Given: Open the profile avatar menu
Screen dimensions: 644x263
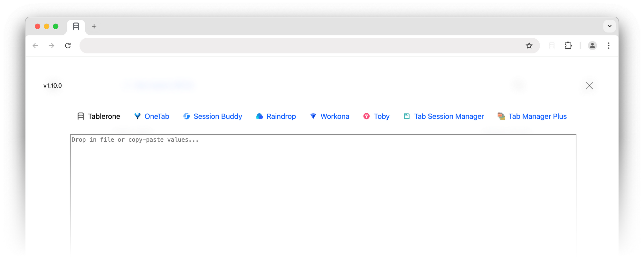Looking at the screenshot, I should coord(592,46).
